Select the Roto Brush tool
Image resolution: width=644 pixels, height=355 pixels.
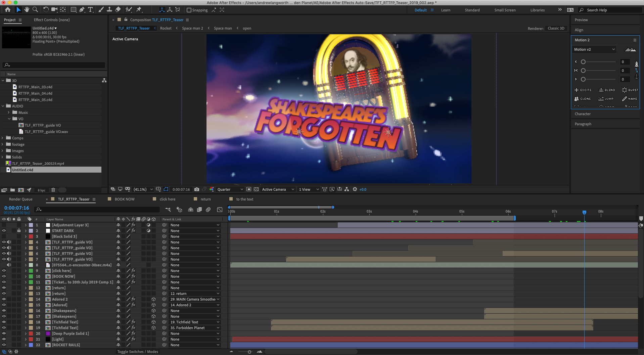click(x=129, y=10)
